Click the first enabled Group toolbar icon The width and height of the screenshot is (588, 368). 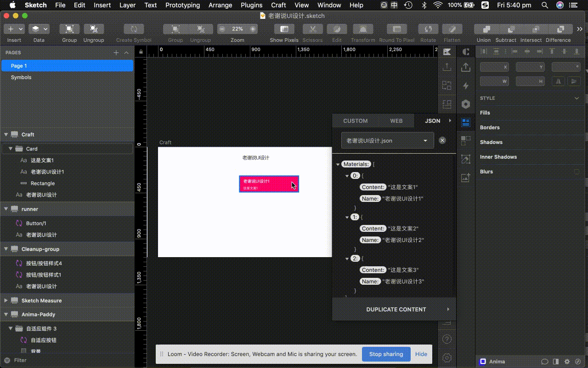coord(69,29)
